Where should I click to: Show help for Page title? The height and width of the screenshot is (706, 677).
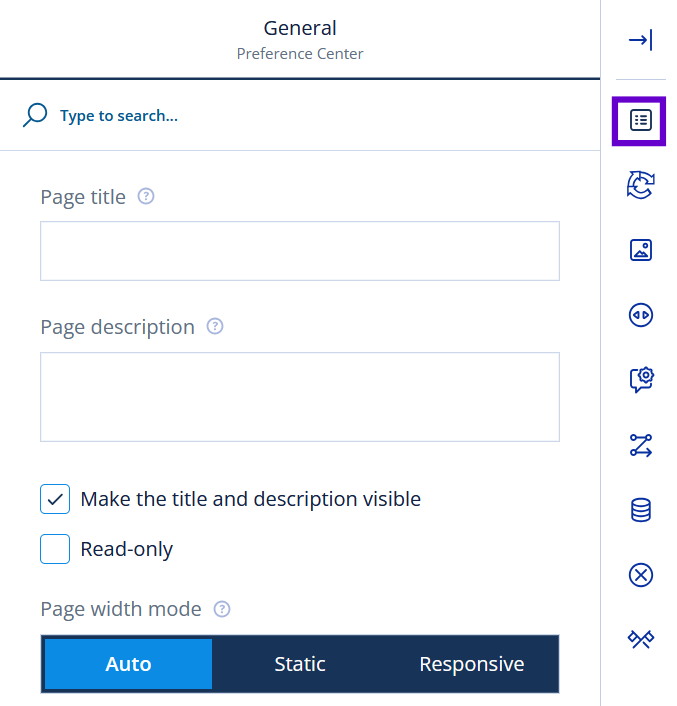click(x=146, y=196)
